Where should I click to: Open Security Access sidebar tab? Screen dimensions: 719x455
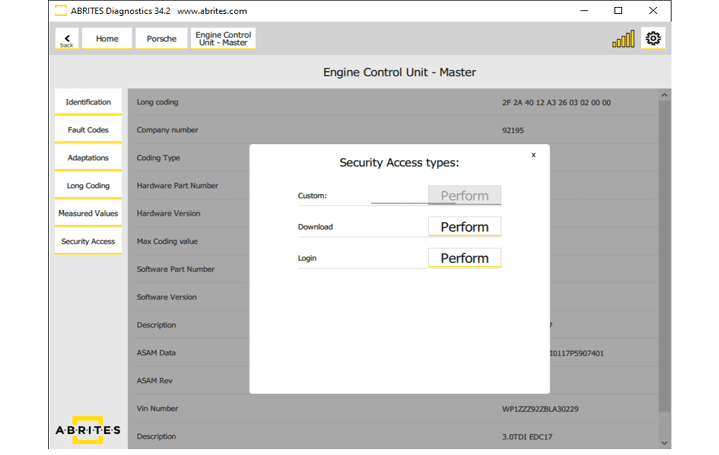pos(88,241)
